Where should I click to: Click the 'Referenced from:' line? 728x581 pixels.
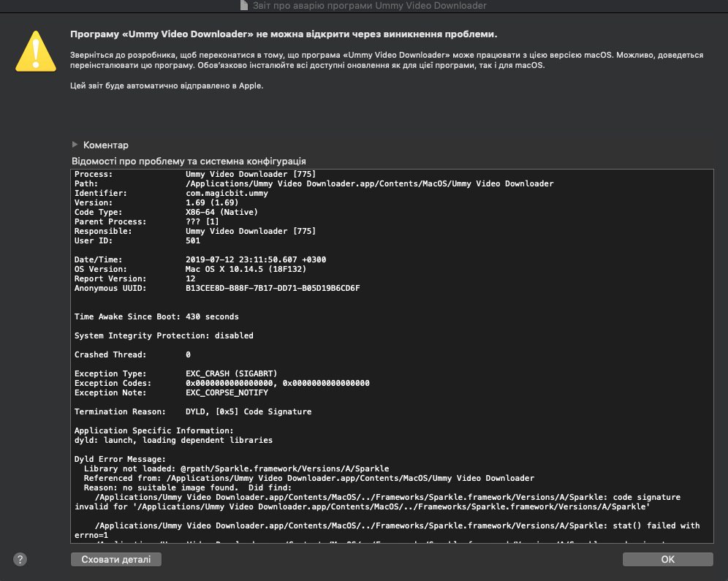pos(308,478)
